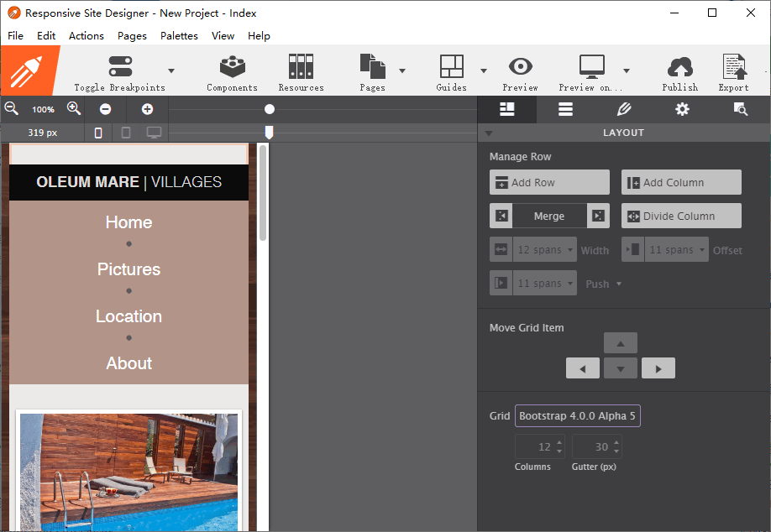This screenshot has width=771, height=532.
Task: Switch to the Actions menu
Action: (86, 35)
